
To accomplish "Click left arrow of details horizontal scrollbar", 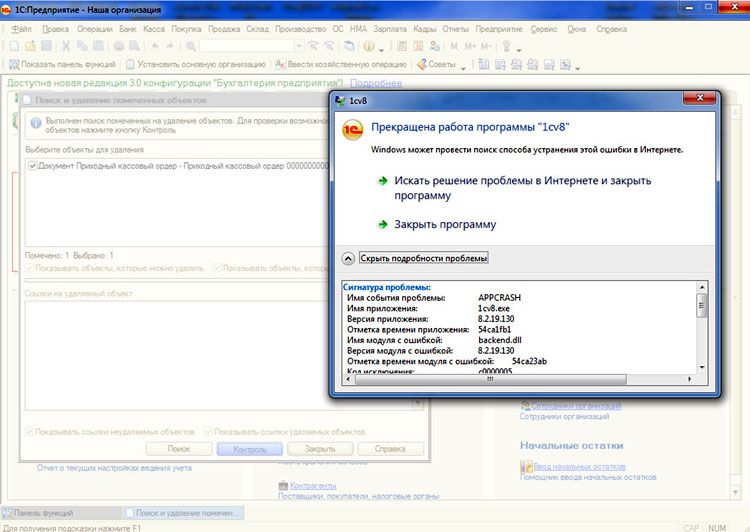I will coord(348,379).
